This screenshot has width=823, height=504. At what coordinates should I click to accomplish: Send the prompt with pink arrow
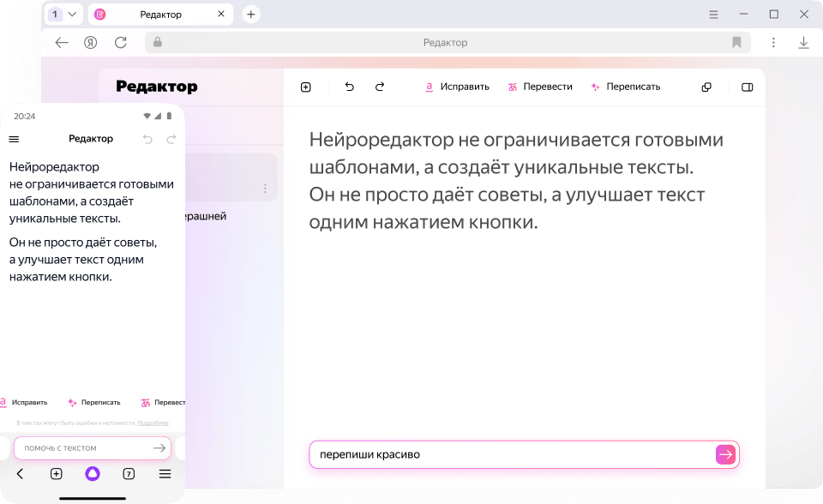click(725, 454)
